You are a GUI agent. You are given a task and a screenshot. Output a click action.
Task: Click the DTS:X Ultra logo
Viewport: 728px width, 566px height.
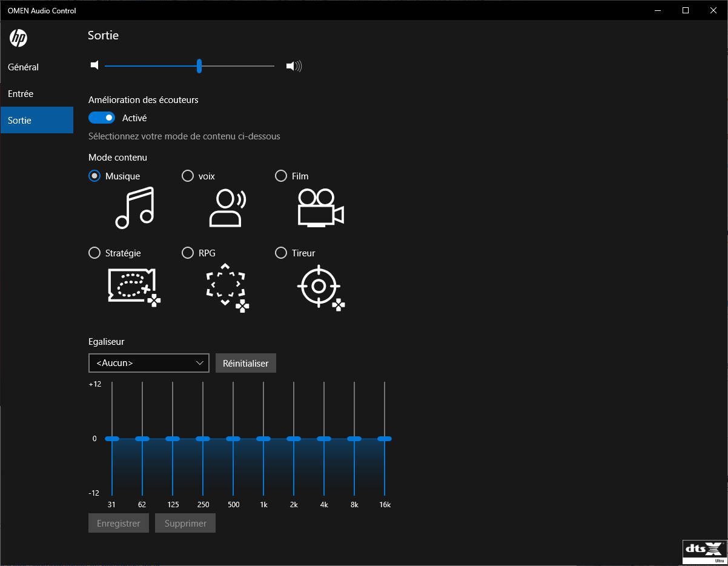click(x=704, y=551)
